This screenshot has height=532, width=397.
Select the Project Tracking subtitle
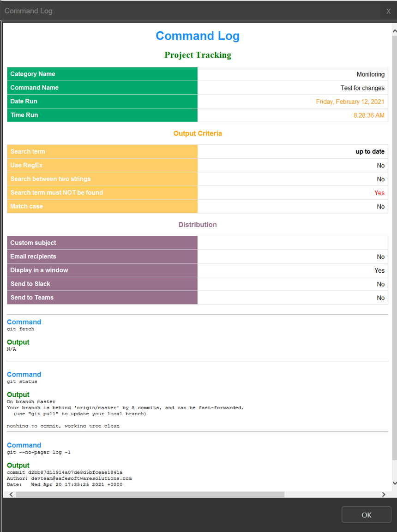[198, 54]
